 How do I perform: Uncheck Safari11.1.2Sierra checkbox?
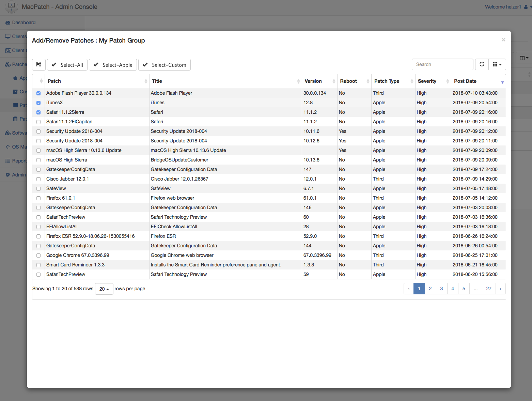pos(38,112)
